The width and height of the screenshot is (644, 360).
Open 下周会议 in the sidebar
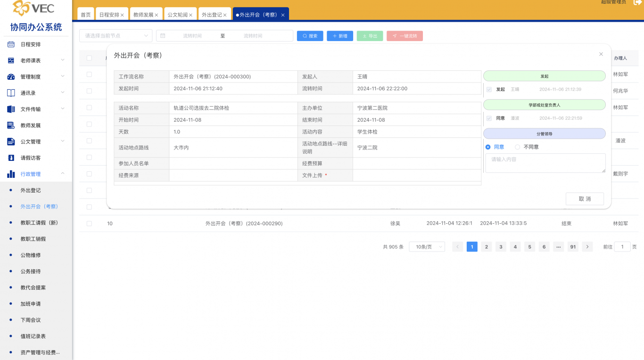31,320
